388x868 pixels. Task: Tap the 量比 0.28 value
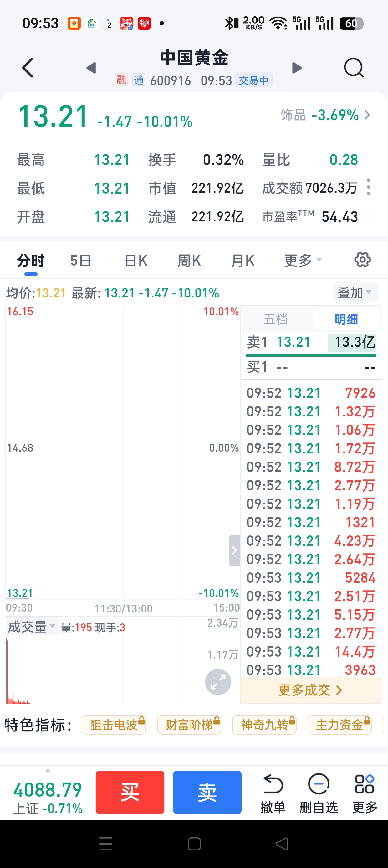point(344,160)
